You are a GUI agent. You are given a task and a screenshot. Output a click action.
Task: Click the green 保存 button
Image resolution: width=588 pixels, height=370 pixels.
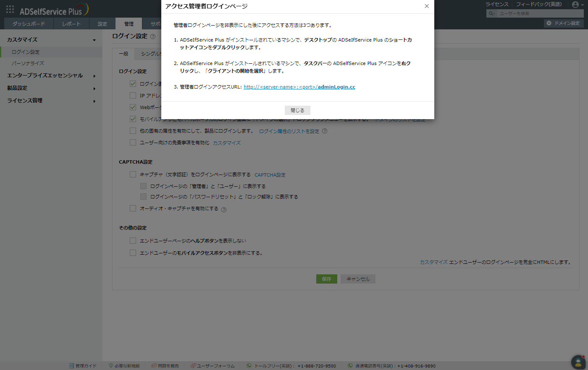327,279
